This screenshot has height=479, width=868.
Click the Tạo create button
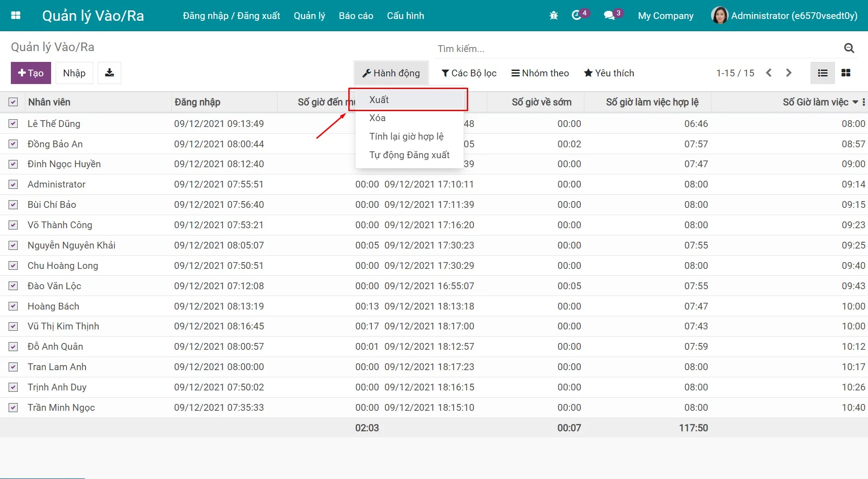coord(31,73)
